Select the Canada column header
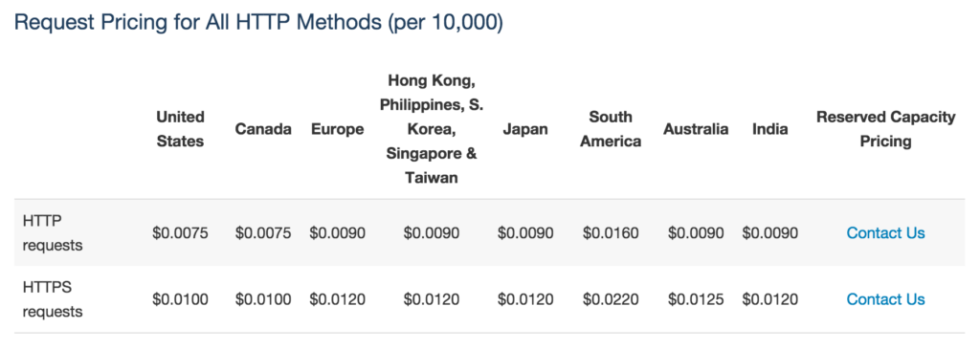The width and height of the screenshot is (980, 350). [x=263, y=129]
